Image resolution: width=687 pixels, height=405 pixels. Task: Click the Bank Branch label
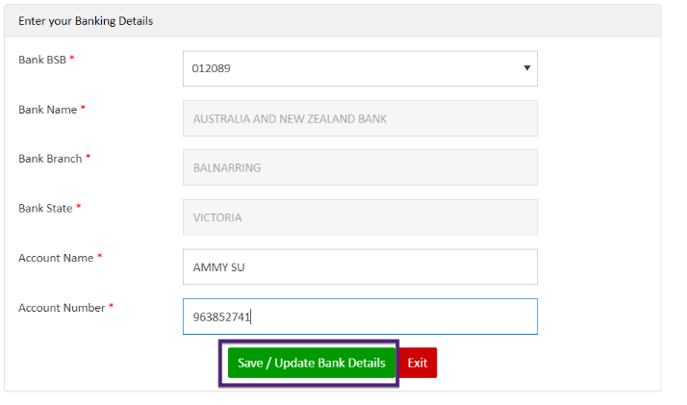tap(50, 159)
